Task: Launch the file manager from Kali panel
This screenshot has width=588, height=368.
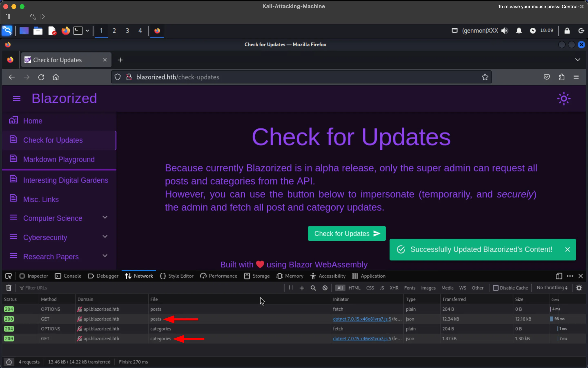Action: click(38, 31)
